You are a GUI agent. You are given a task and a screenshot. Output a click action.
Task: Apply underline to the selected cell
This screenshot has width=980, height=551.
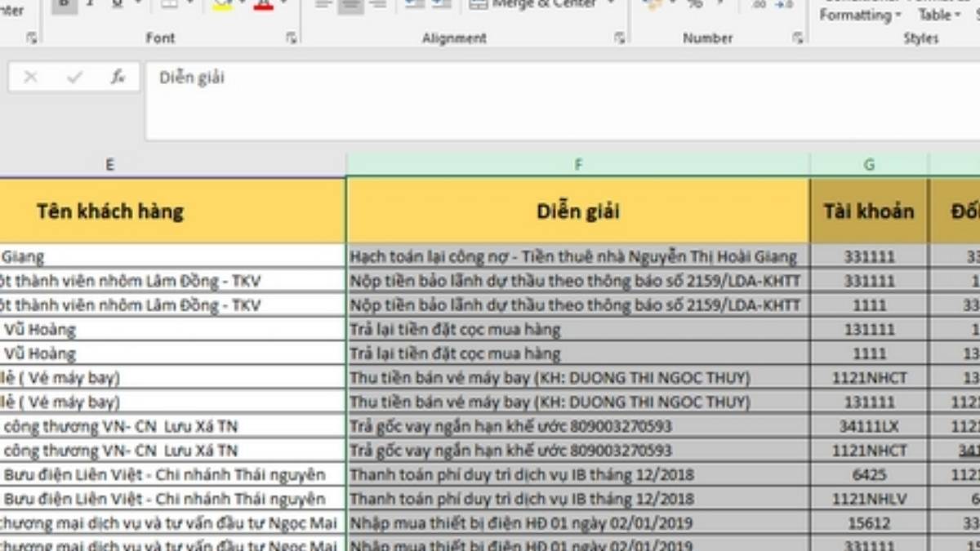117,4
